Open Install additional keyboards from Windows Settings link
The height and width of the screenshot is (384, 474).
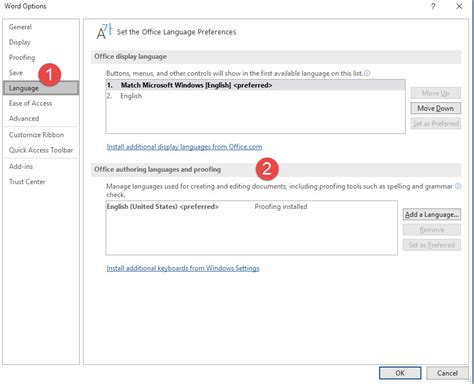[183, 268]
